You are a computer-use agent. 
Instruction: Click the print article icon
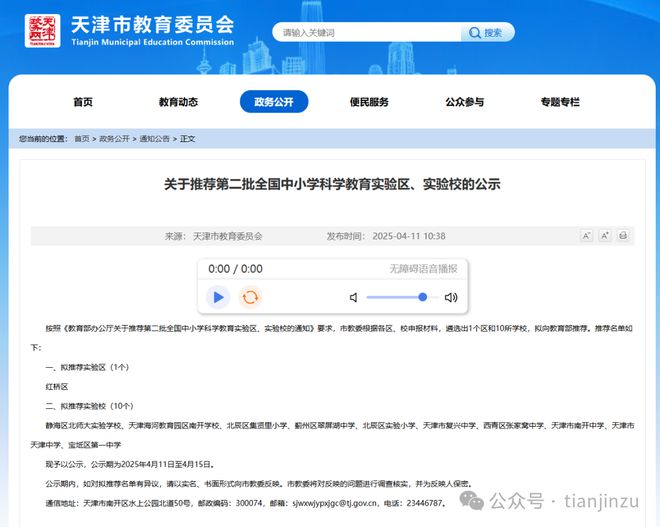pyautogui.click(x=623, y=235)
